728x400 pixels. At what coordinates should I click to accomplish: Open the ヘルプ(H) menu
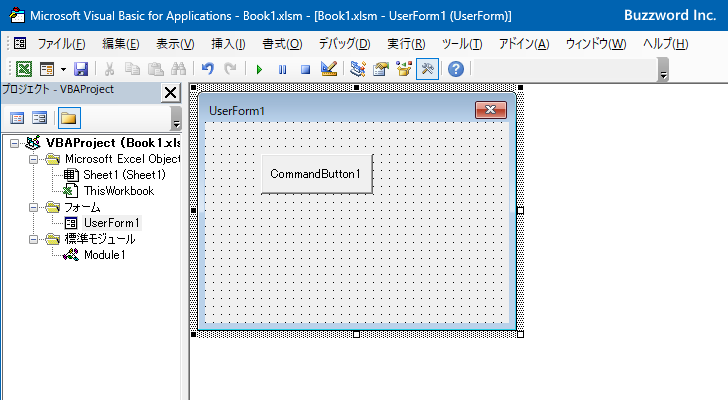pos(665,44)
